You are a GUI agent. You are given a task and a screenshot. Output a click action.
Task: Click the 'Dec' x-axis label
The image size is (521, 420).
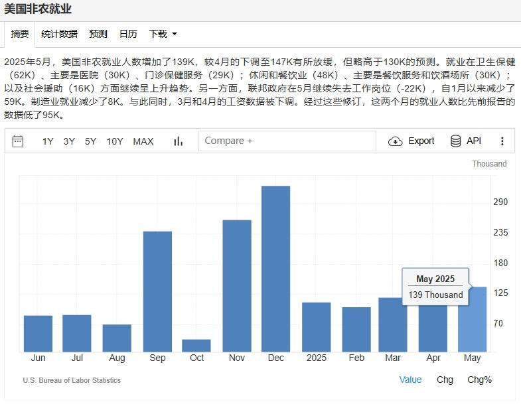coord(276,358)
